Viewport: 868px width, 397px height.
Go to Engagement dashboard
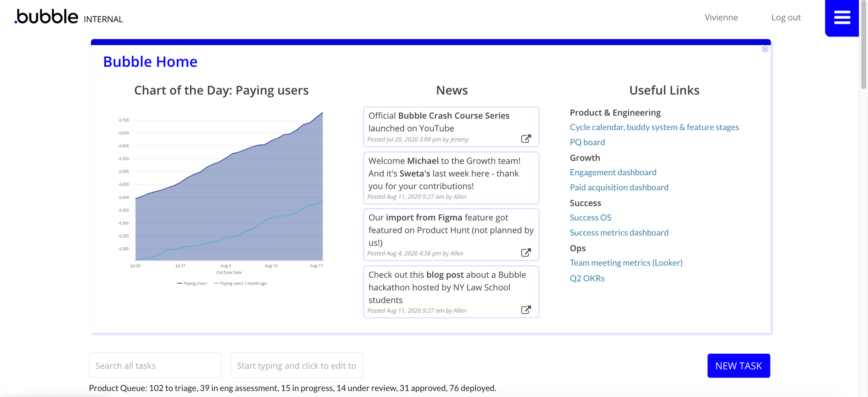click(612, 172)
